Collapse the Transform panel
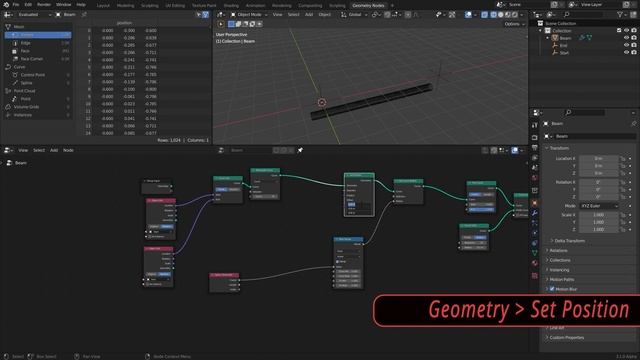 point(558,148)
